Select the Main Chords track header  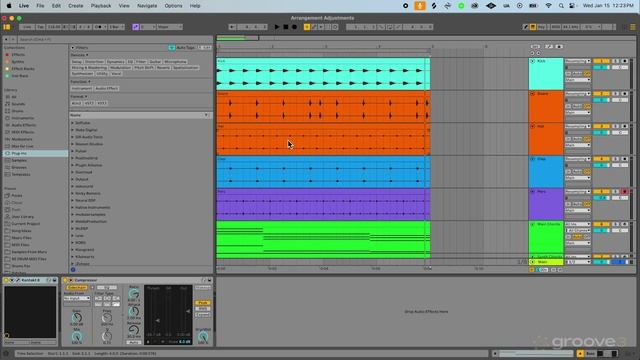pyautogui.click(x=546, y=238)
